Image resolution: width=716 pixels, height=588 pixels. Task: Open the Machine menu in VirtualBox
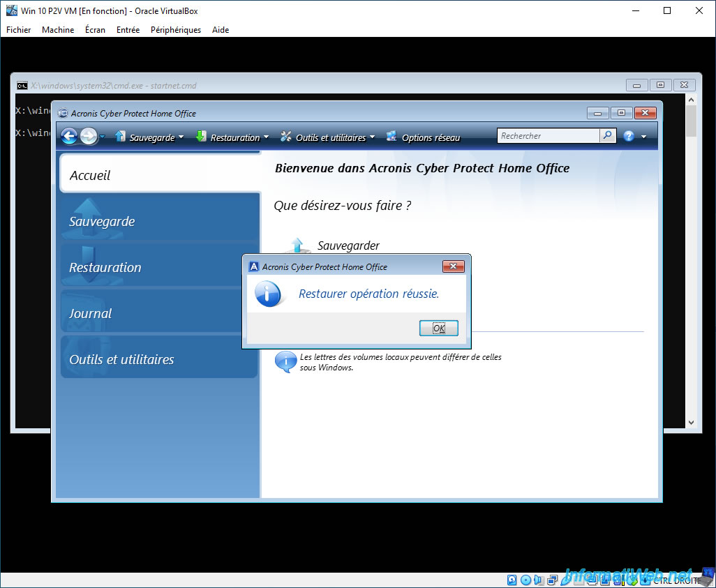(58, 30)
